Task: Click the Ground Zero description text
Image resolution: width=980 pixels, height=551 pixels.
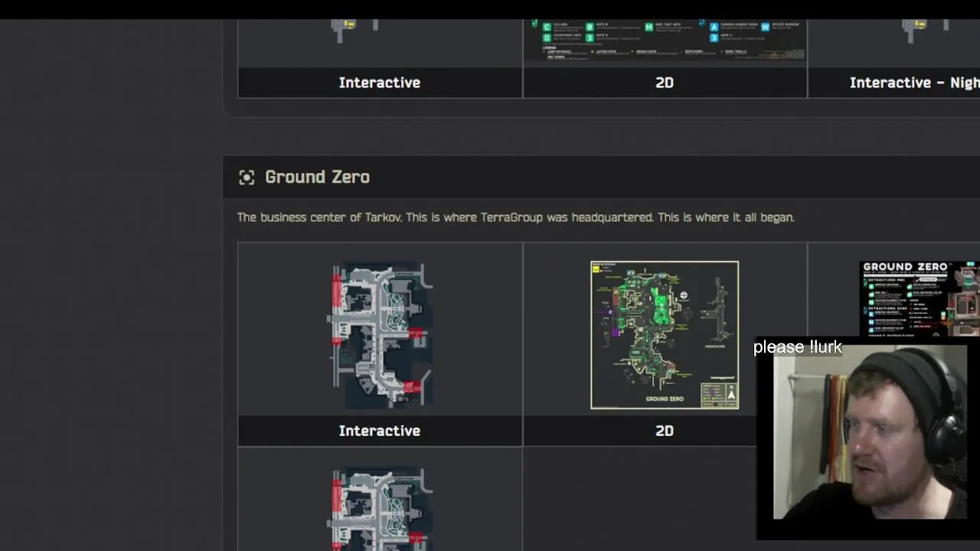Action: (515, 217)
